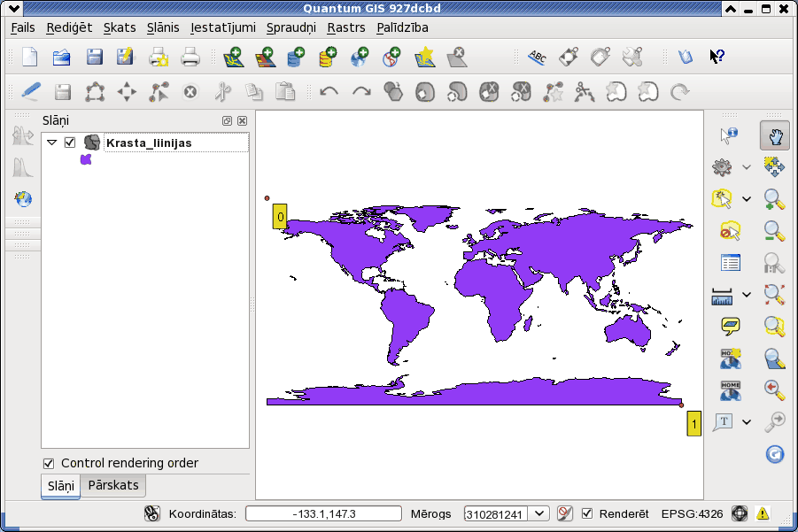Image resolution: width=798 pixels, height=532 pixels.
Task: Add a SpatiaLite layer
Action: (327, 57)
